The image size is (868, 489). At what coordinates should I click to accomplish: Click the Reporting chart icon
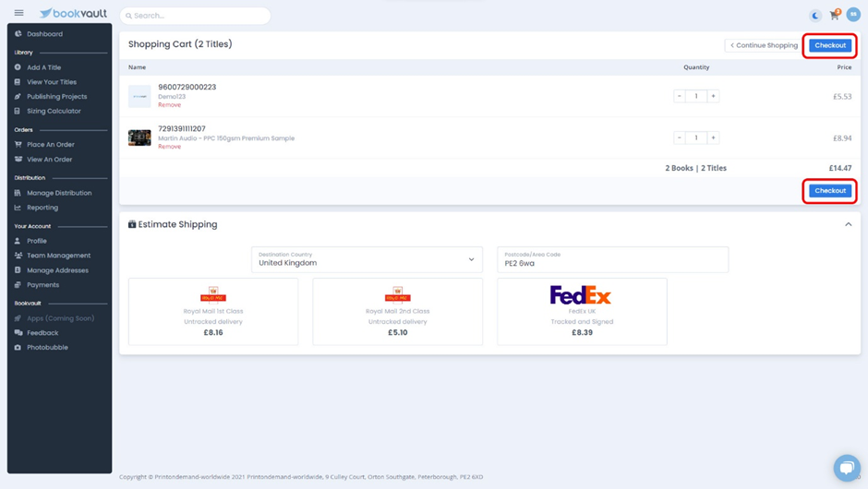pos(18,208)
